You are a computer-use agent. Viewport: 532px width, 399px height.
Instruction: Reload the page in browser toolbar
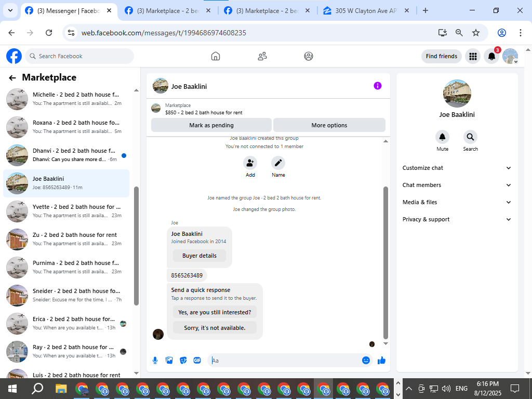[x=49, y=33]
